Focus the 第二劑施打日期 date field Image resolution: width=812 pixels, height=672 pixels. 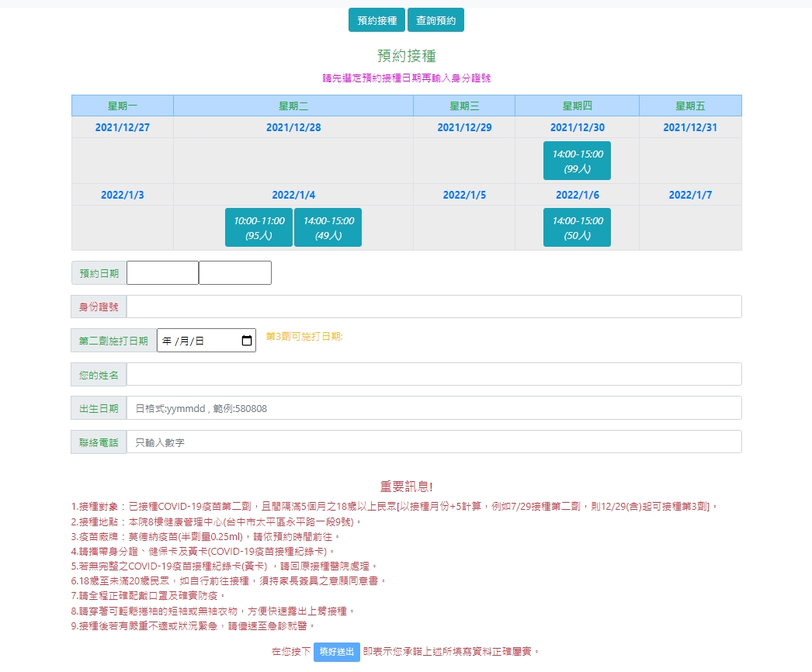[206, 341]
